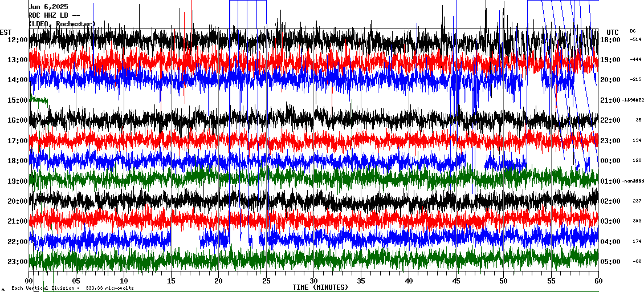Screen dimensions: 644x296
Task: Click the 23:00 EST row label
Action: (17, 262)
